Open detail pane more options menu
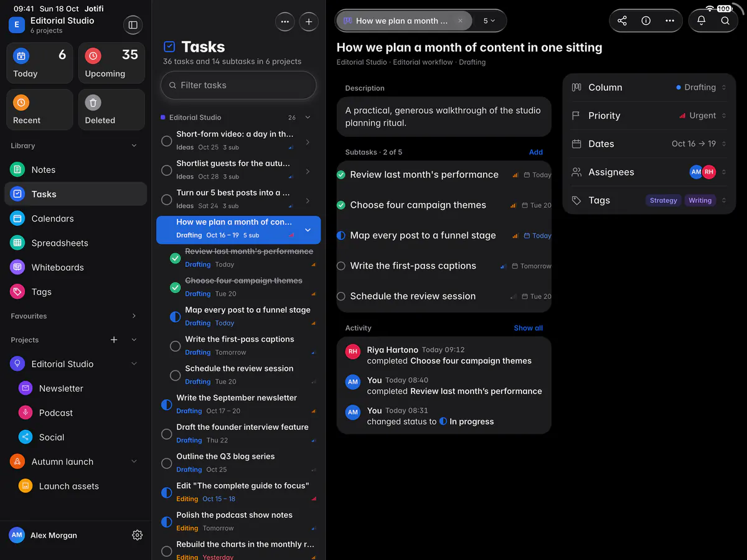Screen dimensions: 747x560 (x=670, y=21)
